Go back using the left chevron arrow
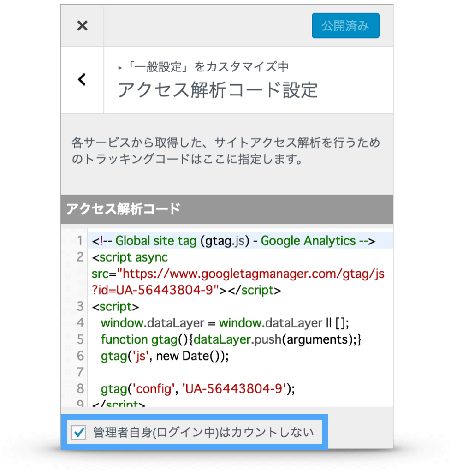 pos(82,80)
